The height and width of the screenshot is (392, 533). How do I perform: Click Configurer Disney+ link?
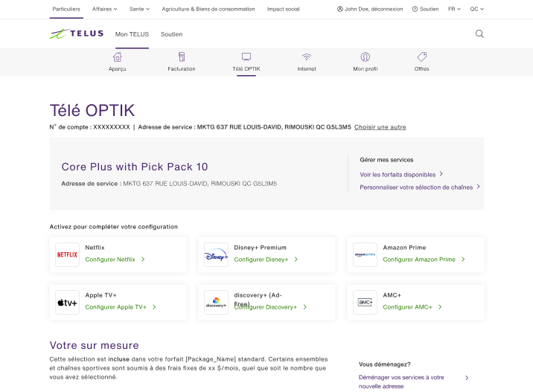[x=261, y=260]
